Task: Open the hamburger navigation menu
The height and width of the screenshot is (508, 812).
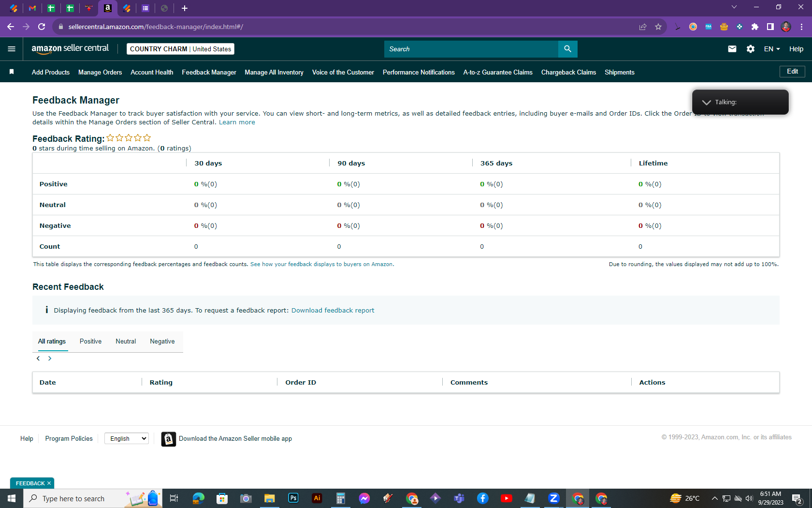Action: 12,49
